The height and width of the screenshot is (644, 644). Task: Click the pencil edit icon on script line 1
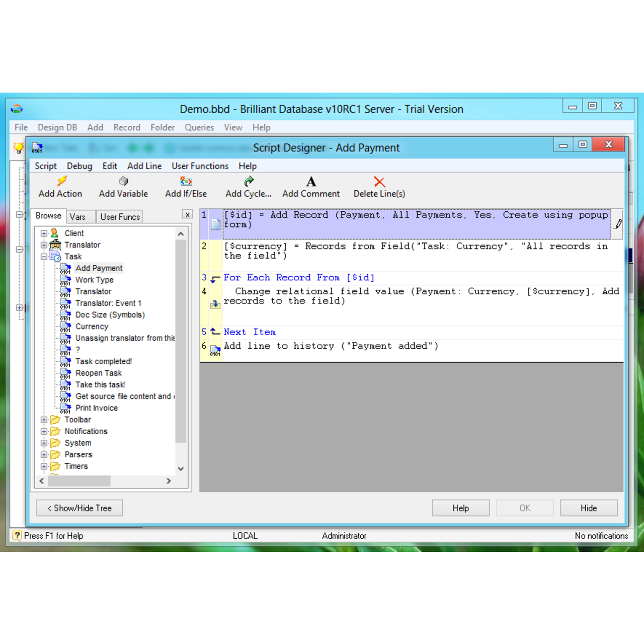[x=618, y=224]
